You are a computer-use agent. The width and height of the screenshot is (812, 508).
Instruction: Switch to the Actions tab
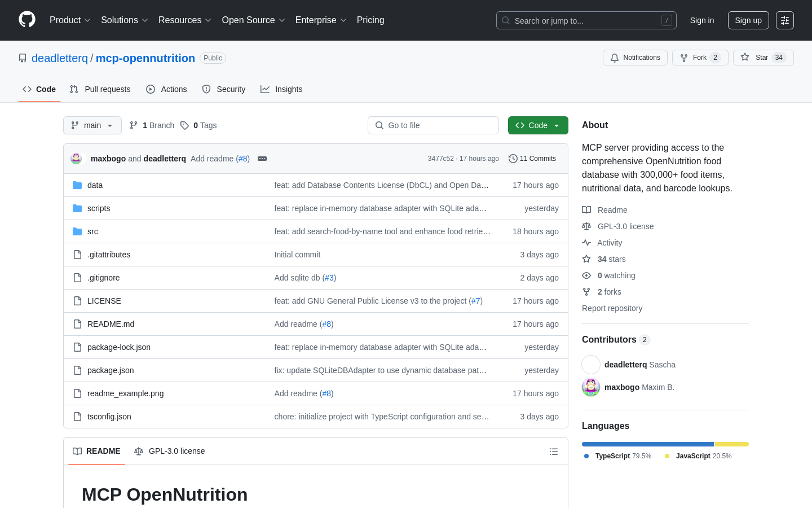point(166,89)
